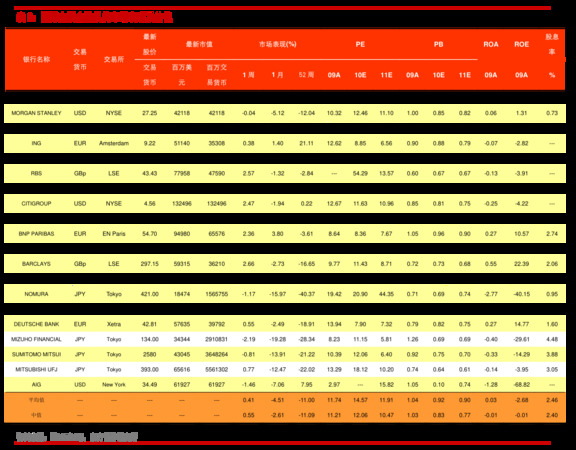
Task: Click BNP PARIBAS exchange EN Paris
Action: 114,234
